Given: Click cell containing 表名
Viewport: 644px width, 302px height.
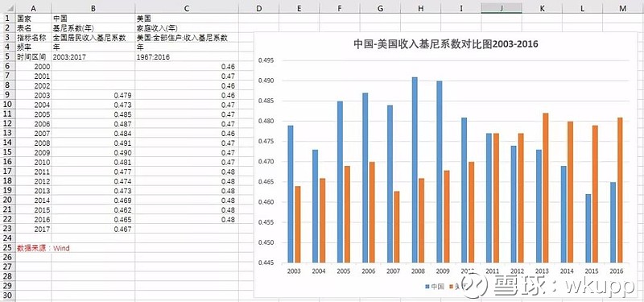Looking at the screenshot, I should coord(33,28).
